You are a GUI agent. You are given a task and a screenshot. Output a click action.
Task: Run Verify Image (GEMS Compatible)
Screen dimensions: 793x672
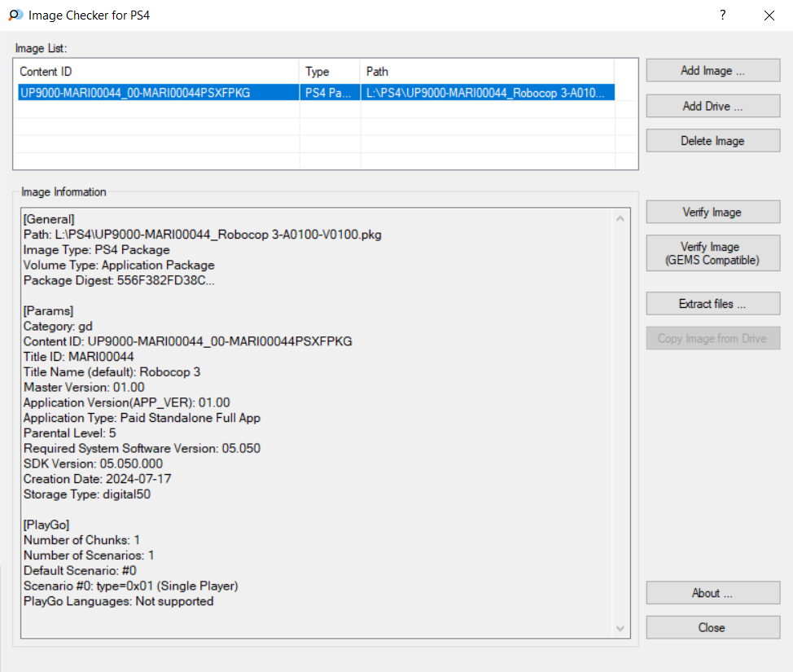click(x=712, y=253)
